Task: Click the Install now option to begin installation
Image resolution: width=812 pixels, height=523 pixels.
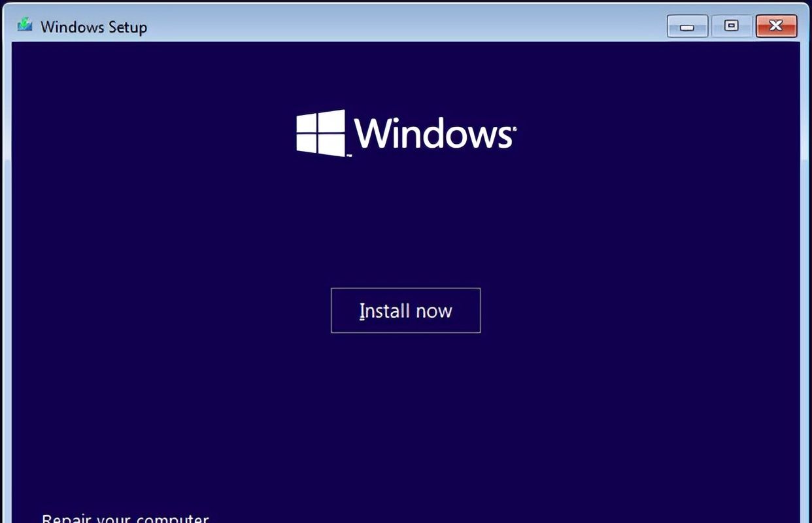Action: [405, 311]
